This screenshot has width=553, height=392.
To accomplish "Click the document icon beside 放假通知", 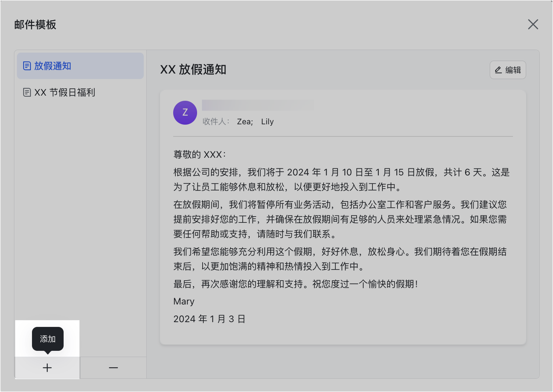I will click(x=27, y=66).
